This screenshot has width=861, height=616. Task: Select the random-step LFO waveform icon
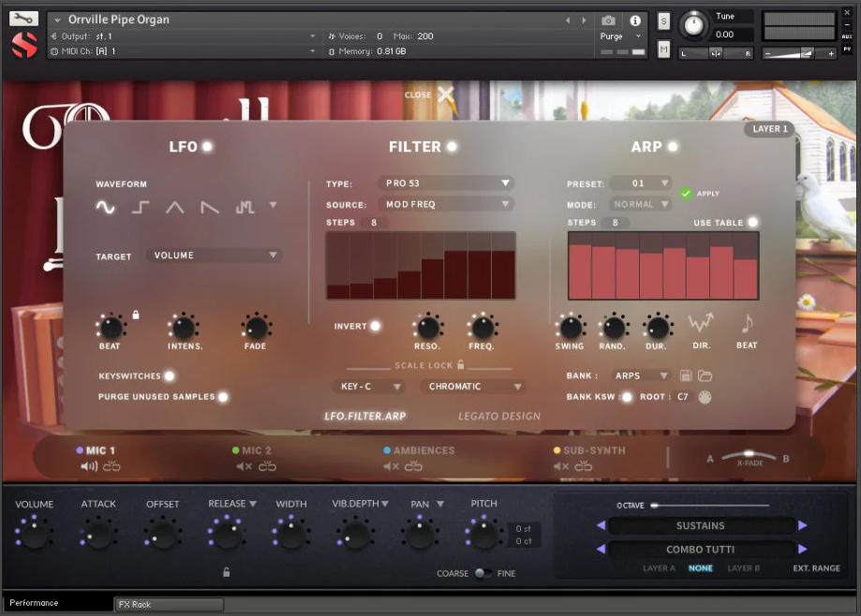point(245,208)
